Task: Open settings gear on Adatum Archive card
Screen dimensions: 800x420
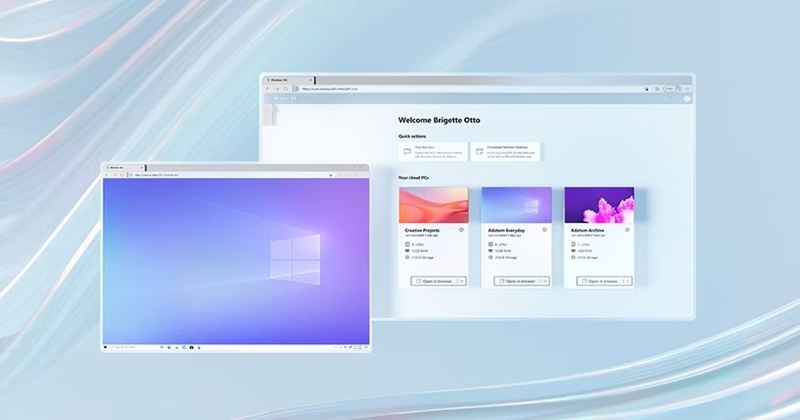Action: point(626,230)
